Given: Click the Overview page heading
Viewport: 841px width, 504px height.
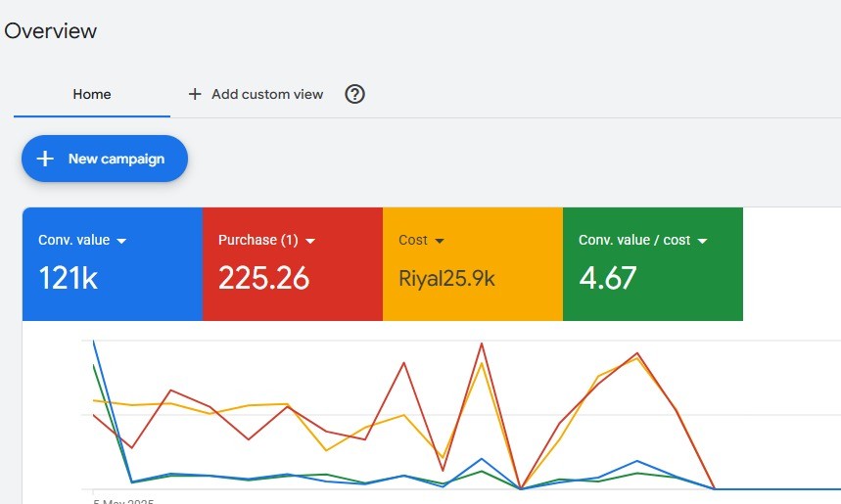Looking at the screenshot, I should (x=50, y=30).
